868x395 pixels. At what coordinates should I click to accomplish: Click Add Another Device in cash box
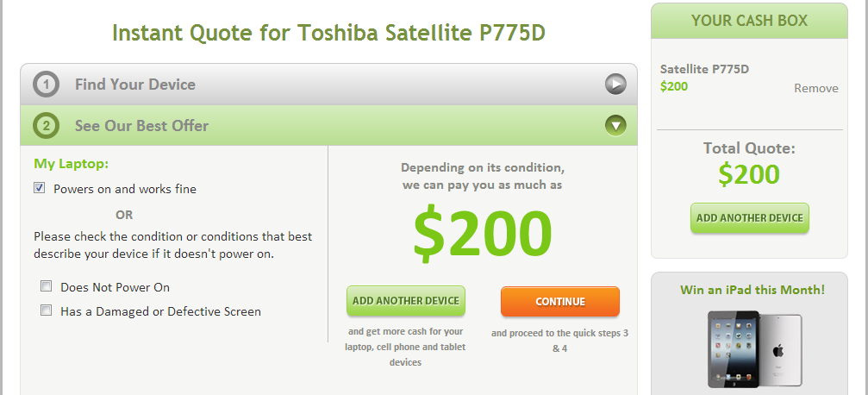[x=750, y=217]
